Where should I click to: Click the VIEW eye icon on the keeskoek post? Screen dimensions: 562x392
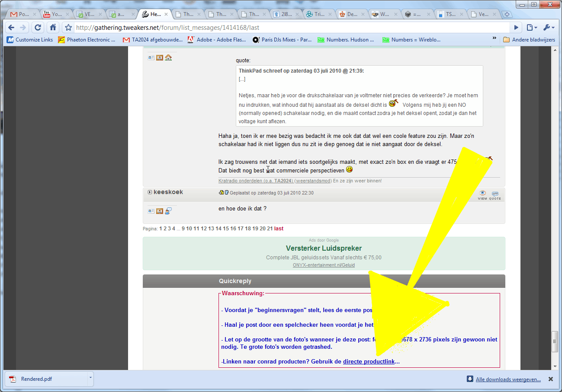tap(482, 195)
